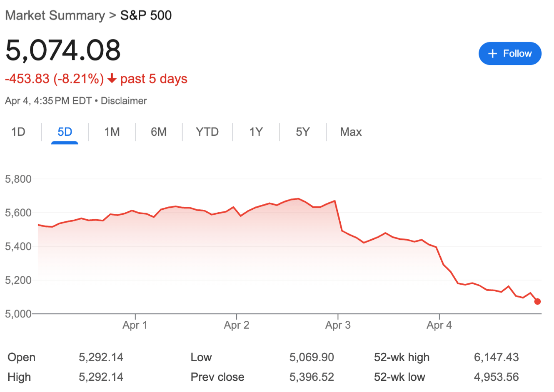Switch to the 1M chart range
The image size is (554, 392).
(112, 132)
